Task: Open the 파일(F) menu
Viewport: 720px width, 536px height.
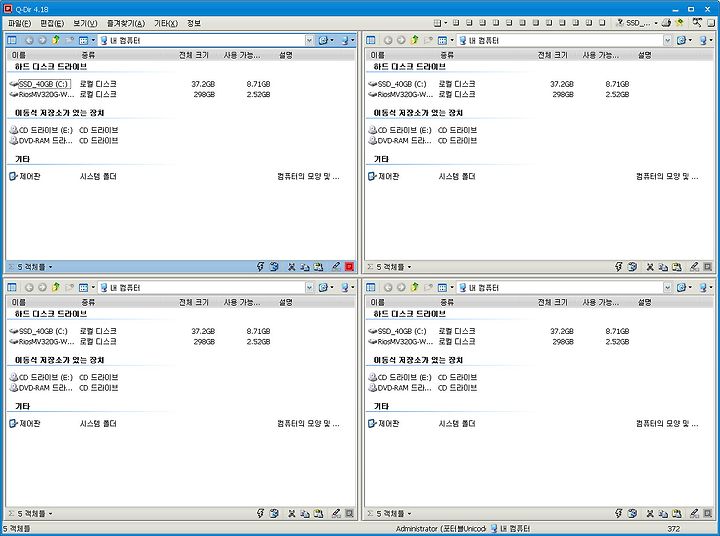Action: 19,23
